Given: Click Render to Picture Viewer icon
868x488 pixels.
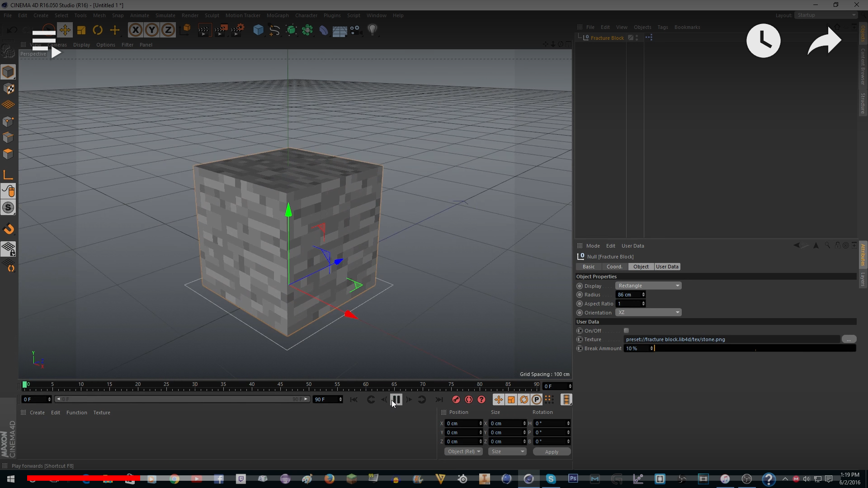Looking at the screenshot, I should point(221,30).
